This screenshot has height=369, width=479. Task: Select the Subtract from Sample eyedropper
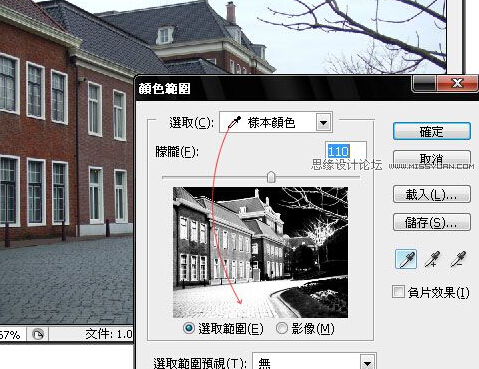[458, 259]
